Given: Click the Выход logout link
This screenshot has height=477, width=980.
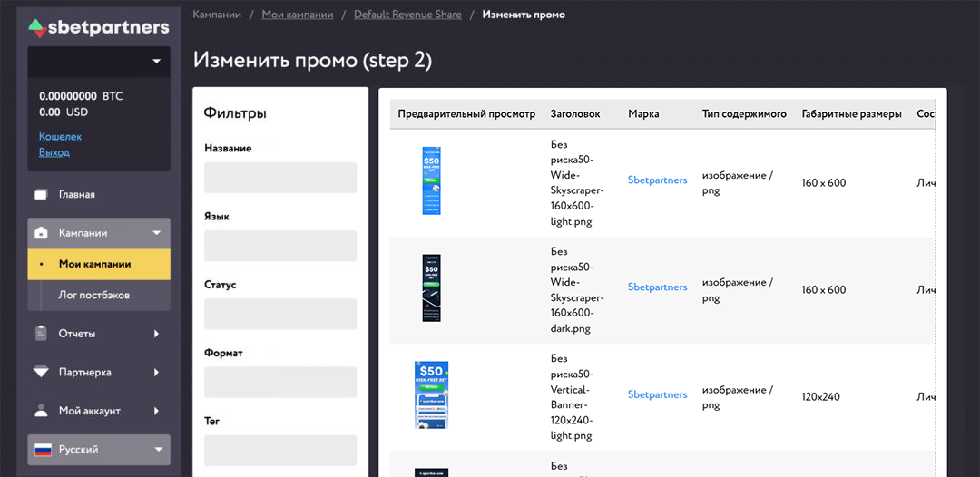Looking at the screenshot, I should tap(54, 151).
